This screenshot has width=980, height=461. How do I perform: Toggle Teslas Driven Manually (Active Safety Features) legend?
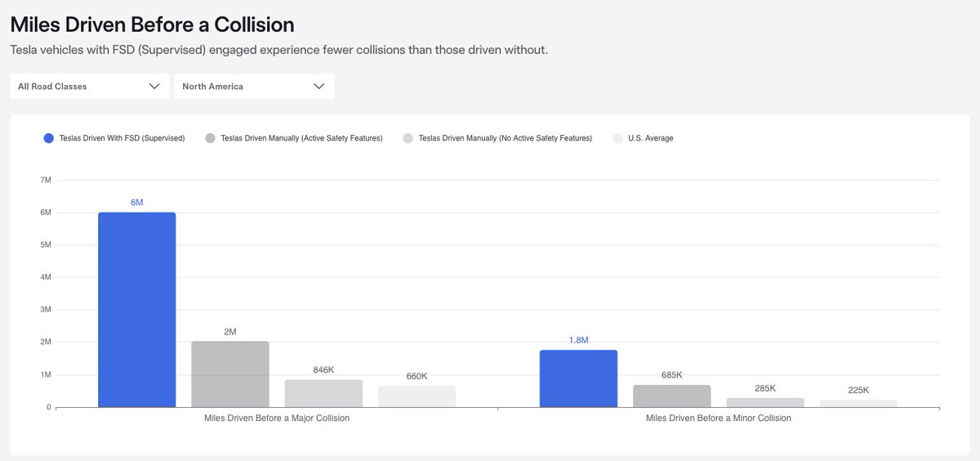[x=294, y=138]
